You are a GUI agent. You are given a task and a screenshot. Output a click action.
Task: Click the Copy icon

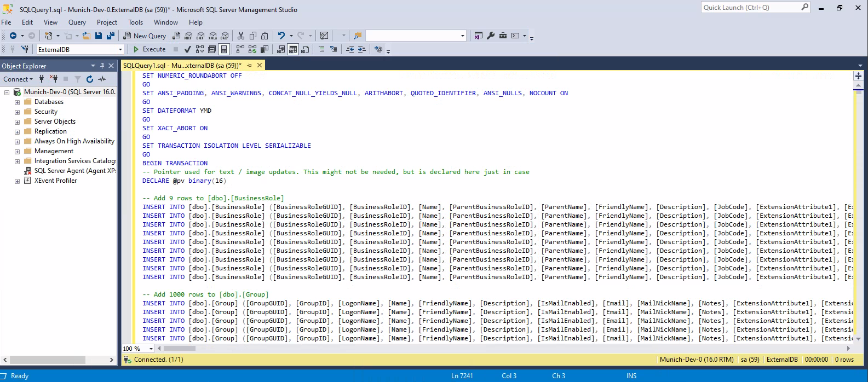(253, 36)
